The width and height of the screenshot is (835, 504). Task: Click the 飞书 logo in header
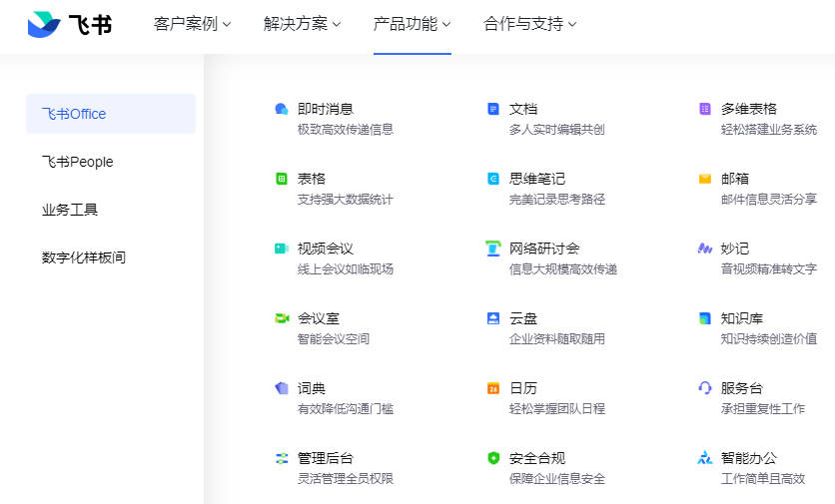point(70,24)
